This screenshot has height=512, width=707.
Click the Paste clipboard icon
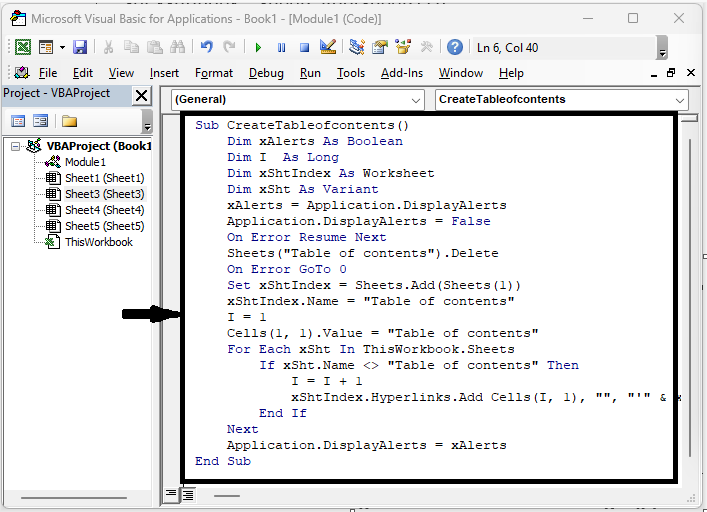tap(155, 47)
